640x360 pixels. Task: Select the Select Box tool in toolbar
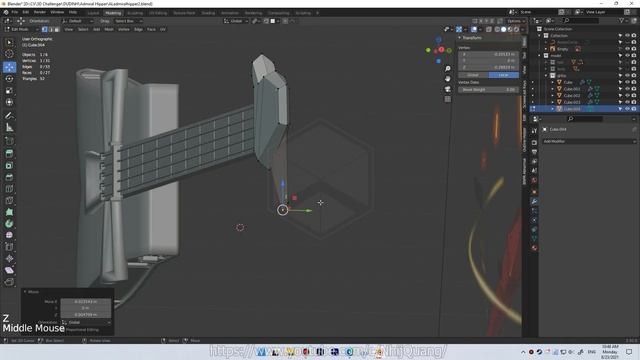[x=9, y=42]
